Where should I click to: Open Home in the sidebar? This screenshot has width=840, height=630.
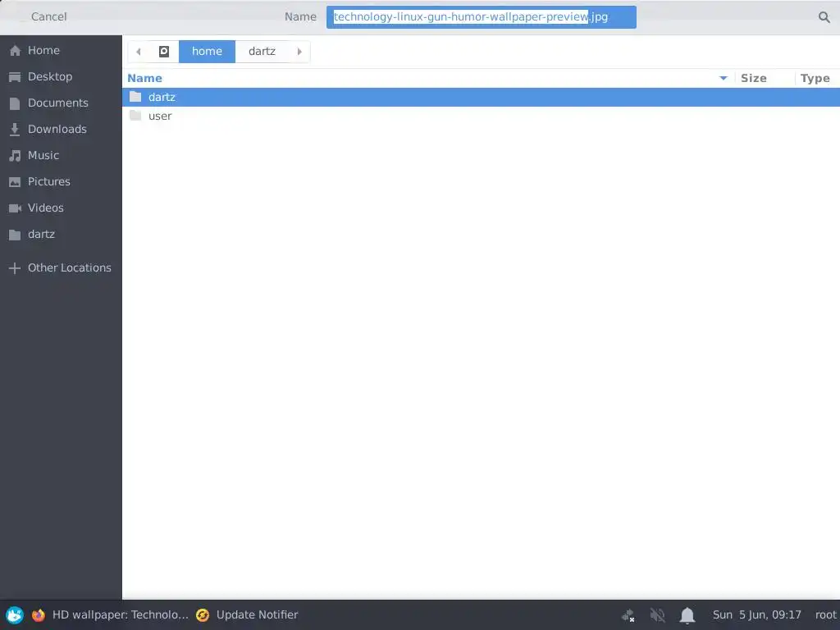61,50
